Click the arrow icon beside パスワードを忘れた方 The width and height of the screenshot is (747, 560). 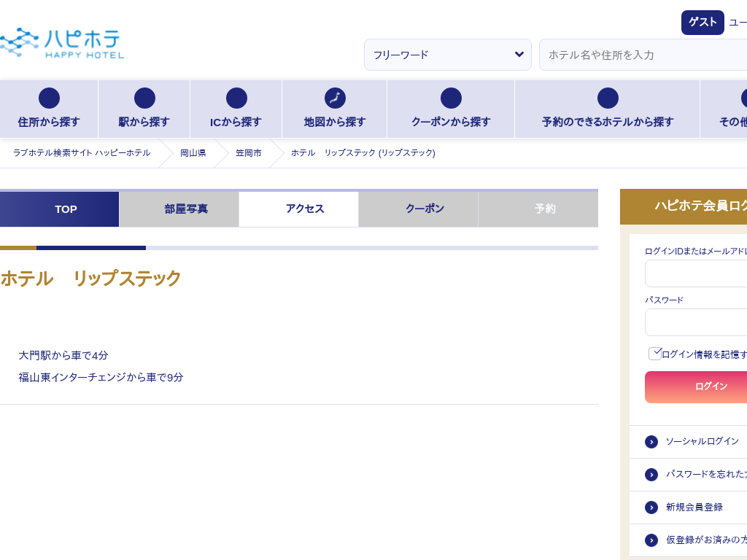tap(651, 475)
